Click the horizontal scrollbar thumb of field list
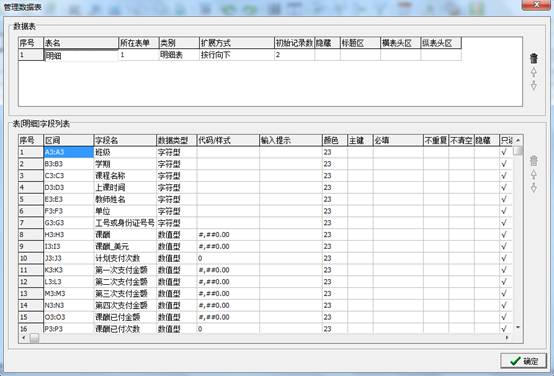 (34, 338)
